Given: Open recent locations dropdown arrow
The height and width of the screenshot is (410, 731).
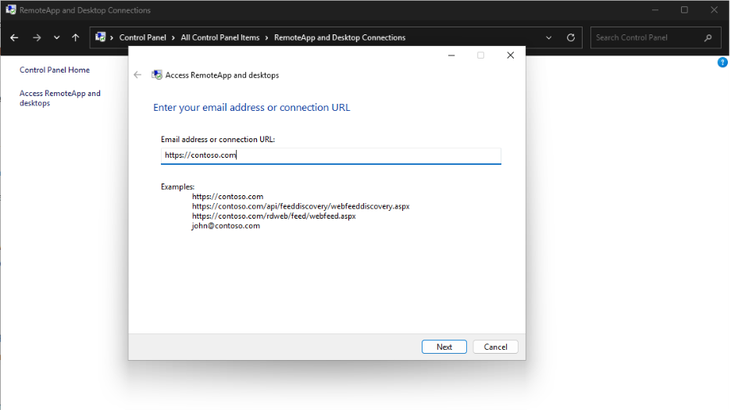Looking at the screenshot, I should pos(56,38).
